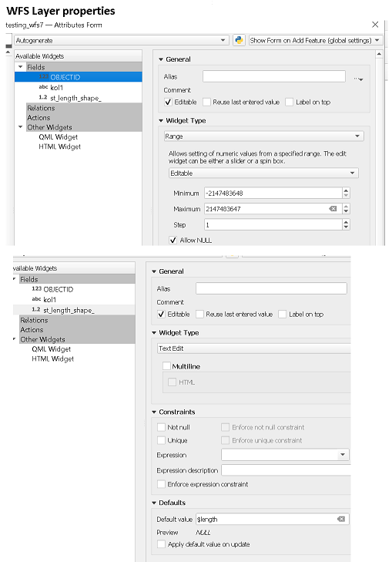Open the Expression constraint combo box
The height and width of the screenshot is (562, 392).
click(x=285, y=455)
